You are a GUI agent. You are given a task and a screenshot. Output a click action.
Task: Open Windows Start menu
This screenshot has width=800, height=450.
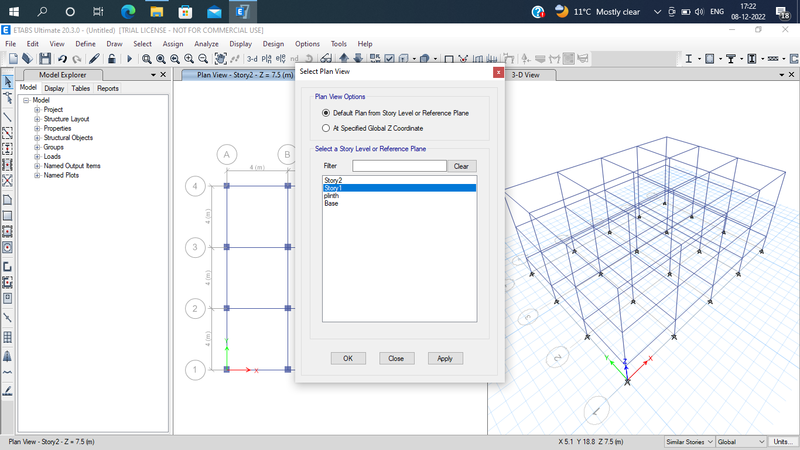[x=14, y=11]
